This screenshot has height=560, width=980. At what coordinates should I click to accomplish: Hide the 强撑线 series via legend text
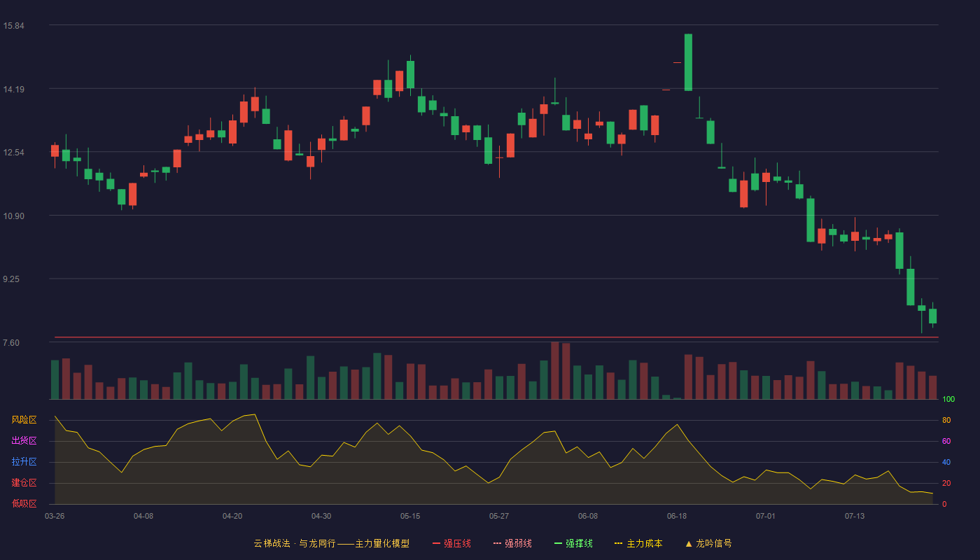(579, 543)
